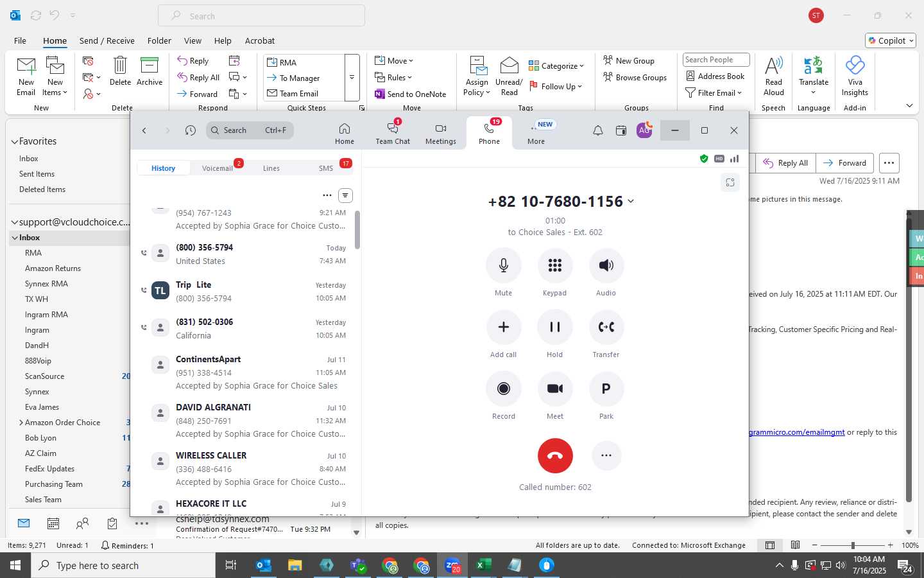Open Rules dropdown in Outlook ribbon
The height and width of the screenshot is (578, 924).
(393, 78)
